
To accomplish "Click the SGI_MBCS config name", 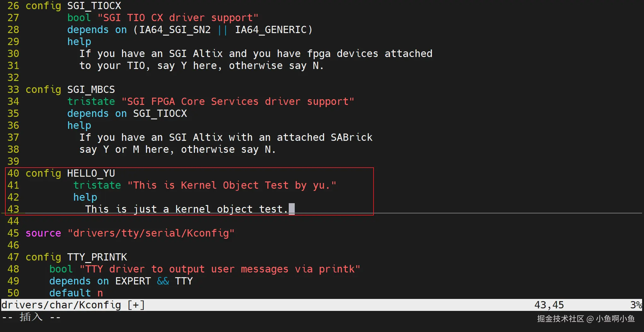I will pyautogui.click(x=91, y=89).
